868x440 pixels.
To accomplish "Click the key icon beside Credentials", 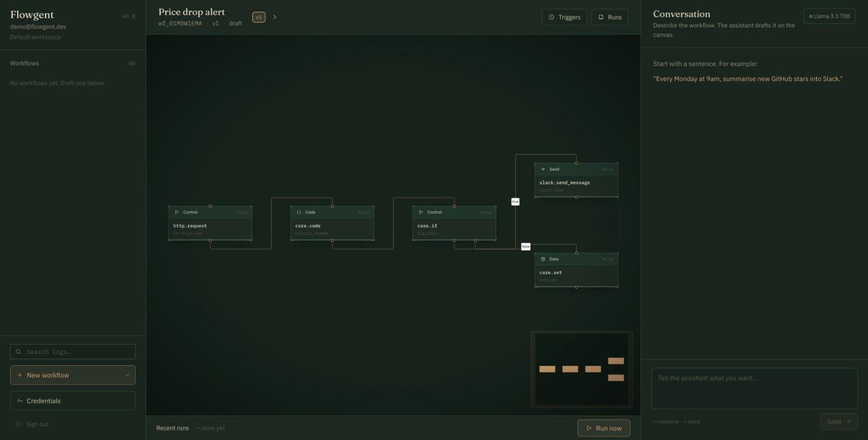I will tap(20, 401).
